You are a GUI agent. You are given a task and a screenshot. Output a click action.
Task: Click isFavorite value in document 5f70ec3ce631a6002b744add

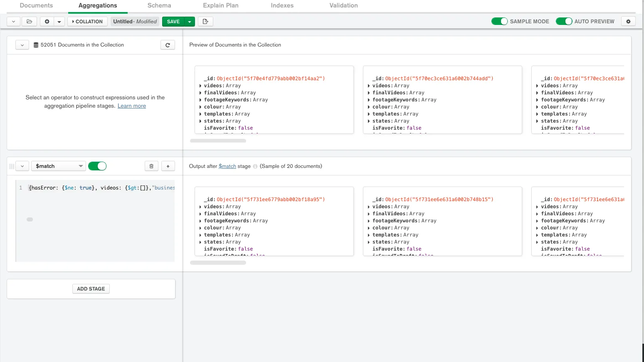[414, 128]
